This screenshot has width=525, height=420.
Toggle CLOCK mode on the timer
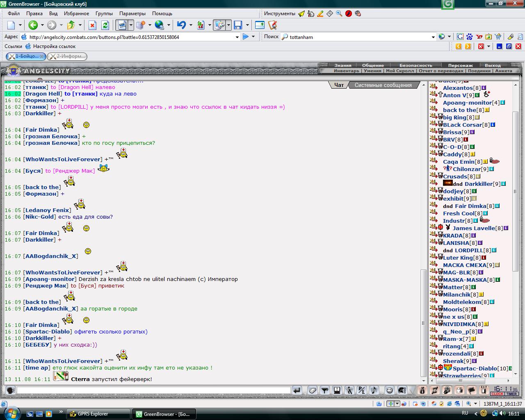click(x=497, y=394)
